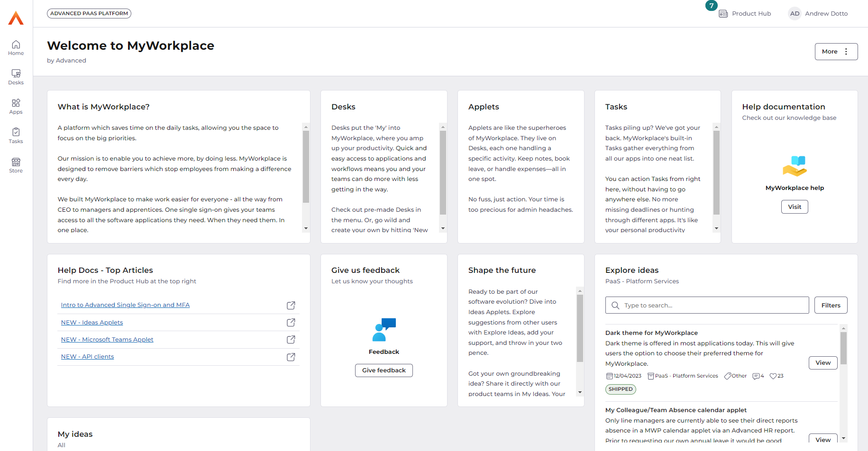This screenshot has height=451, width=868.
Task: Click the Feedback speech bubble icon
Action: [384, 330]
